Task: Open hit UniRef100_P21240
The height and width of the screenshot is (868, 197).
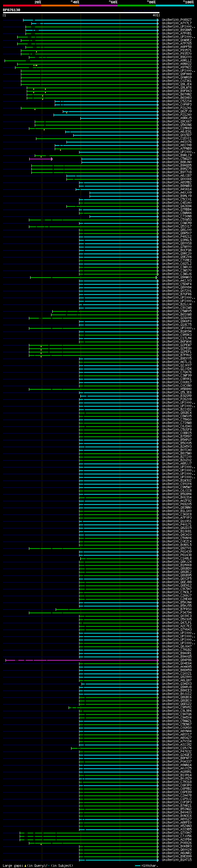Action: coord(176,115)
